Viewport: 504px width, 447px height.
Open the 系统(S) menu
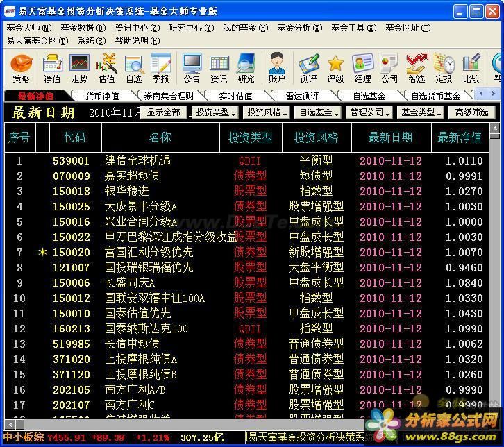[92, 41]
